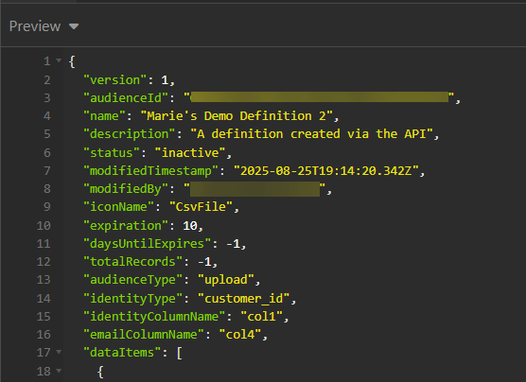The width and height of the screenshot is (526, 382).
Task: Click the "expiration" key
Action: pos(126,226)
